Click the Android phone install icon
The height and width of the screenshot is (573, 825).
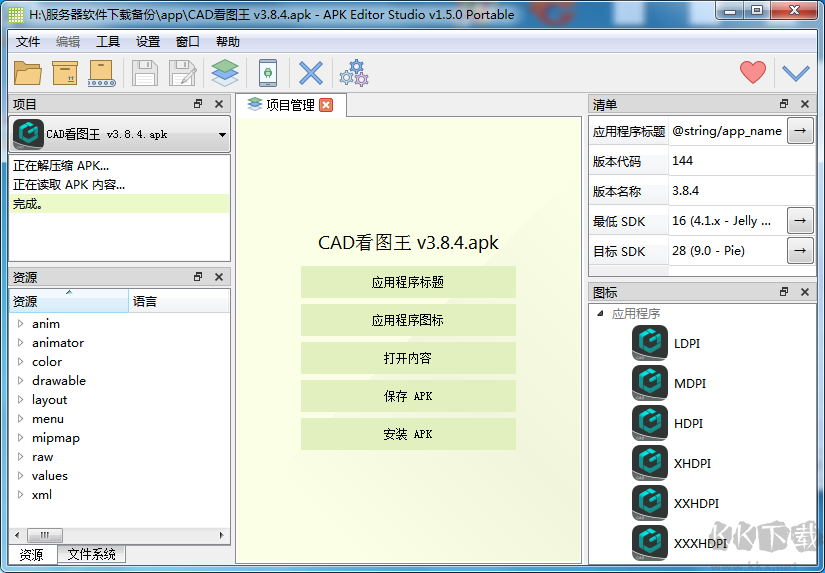(x=268, y=73)
